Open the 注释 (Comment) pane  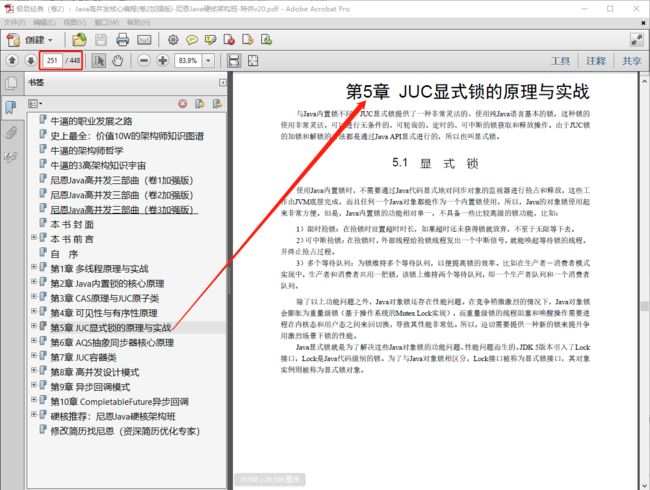pos(596,61)
